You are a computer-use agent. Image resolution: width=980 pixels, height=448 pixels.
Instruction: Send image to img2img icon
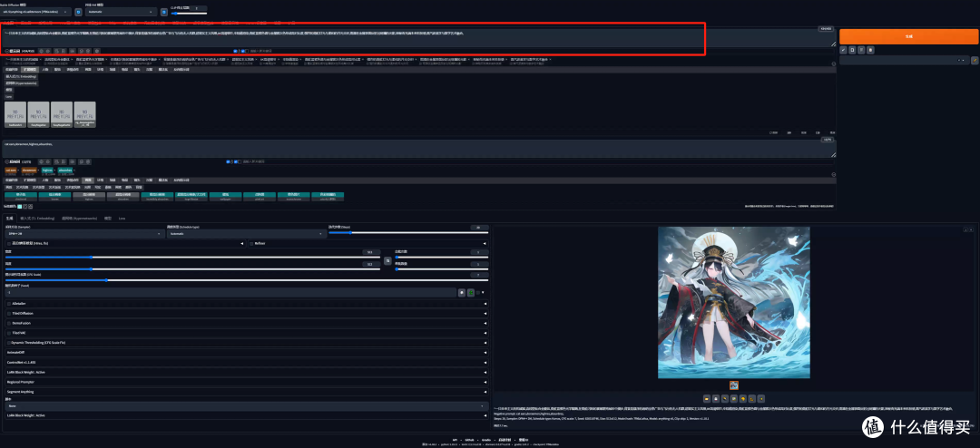pyautogui.click(x=734, y=398)
